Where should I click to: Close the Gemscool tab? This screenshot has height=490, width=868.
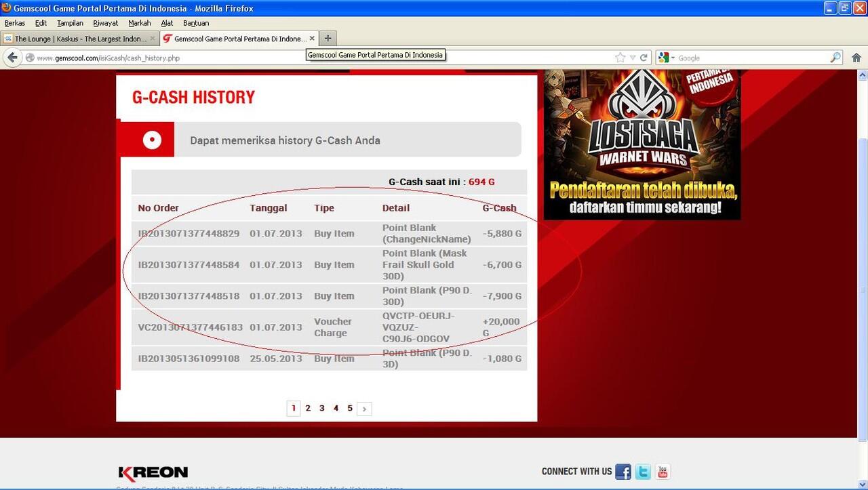point(312,39)
